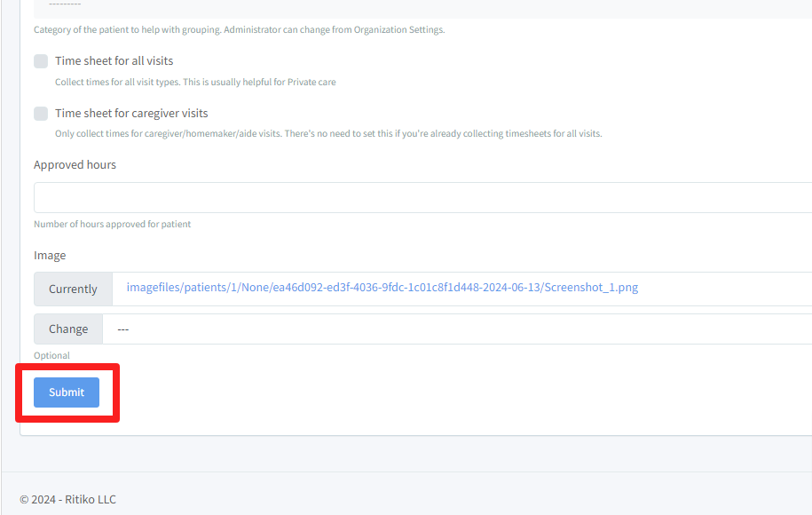Click 'Collect times for all visit types' description
This screenshot has height=515, width=812.
[195, 83]
